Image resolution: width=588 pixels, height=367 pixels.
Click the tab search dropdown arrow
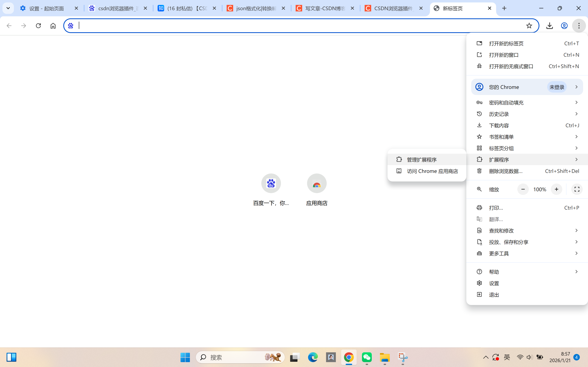(8, 8)
